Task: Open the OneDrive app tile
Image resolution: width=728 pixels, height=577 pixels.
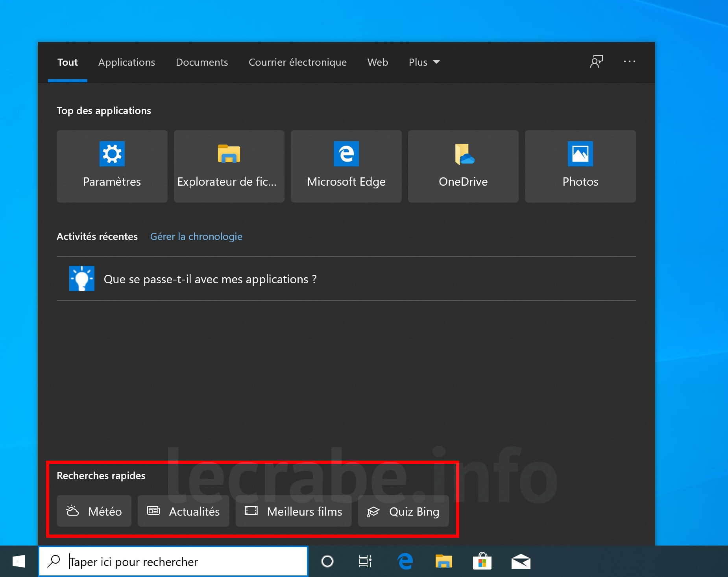Action: tap(463, 166)
